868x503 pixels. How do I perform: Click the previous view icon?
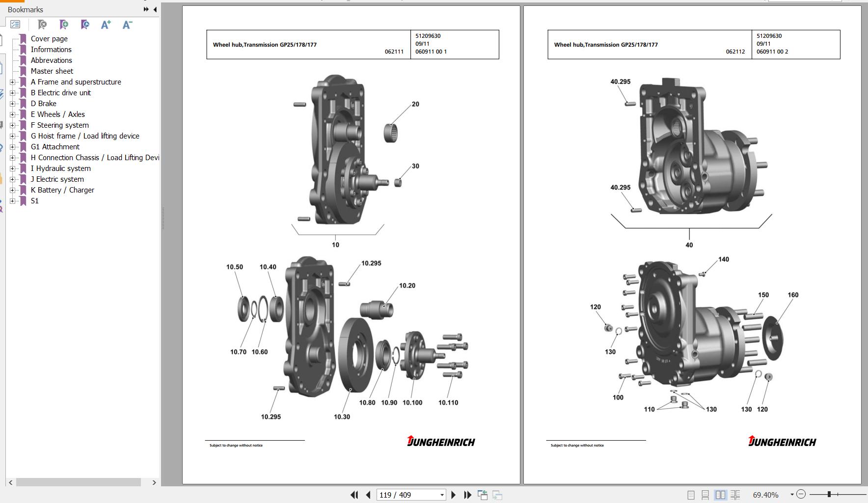click(x=483, y=495)
